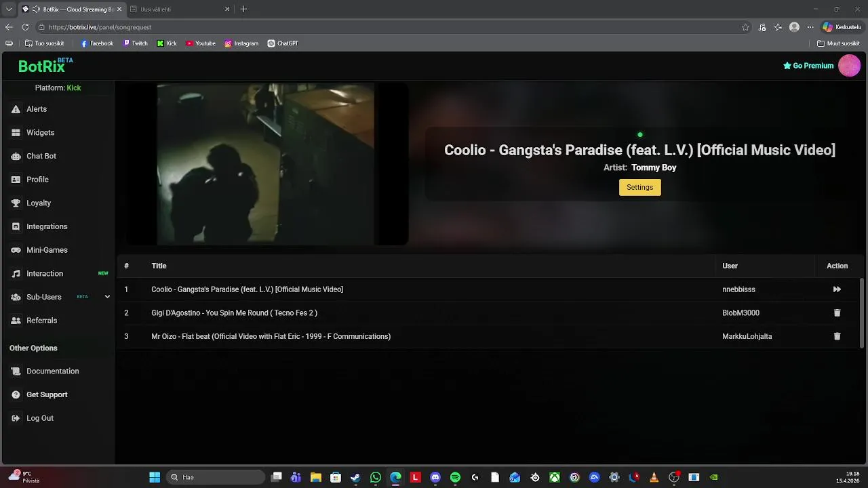Viewport: 868px width, 488px height.
Task: Select the Coolio title in row 1
Action: [x=247, y=289]
